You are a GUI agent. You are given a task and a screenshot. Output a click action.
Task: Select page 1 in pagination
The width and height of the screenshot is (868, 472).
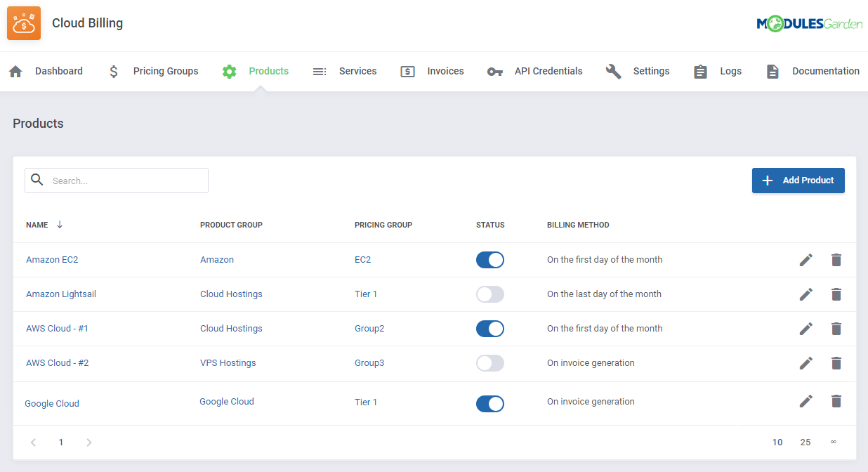tap(61, 442)
